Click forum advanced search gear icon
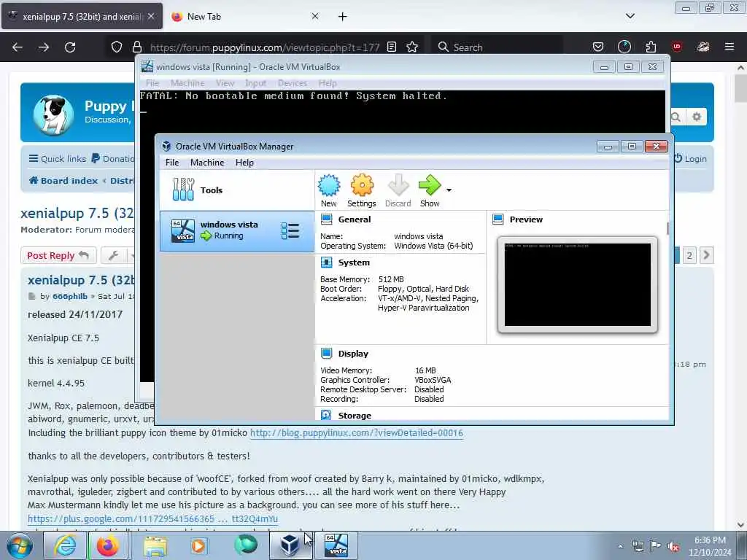The height and width of the screenshot is (560, 747). 697,117
